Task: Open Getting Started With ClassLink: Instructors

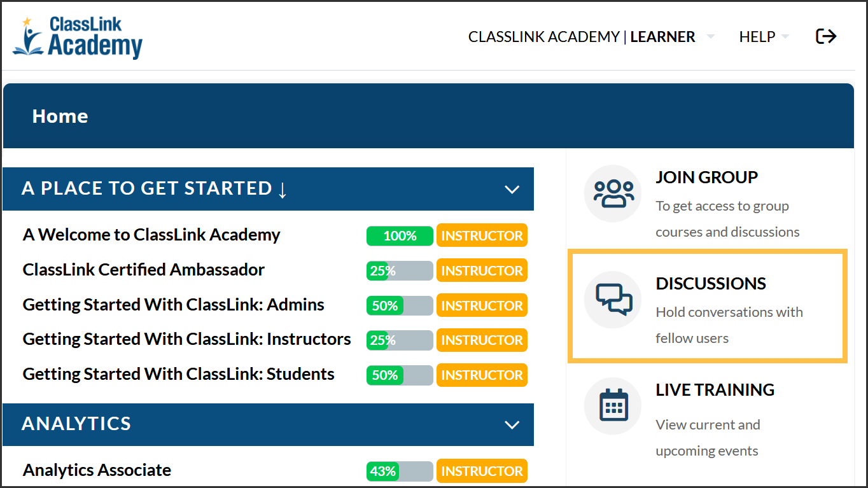Action: [187, 339]
